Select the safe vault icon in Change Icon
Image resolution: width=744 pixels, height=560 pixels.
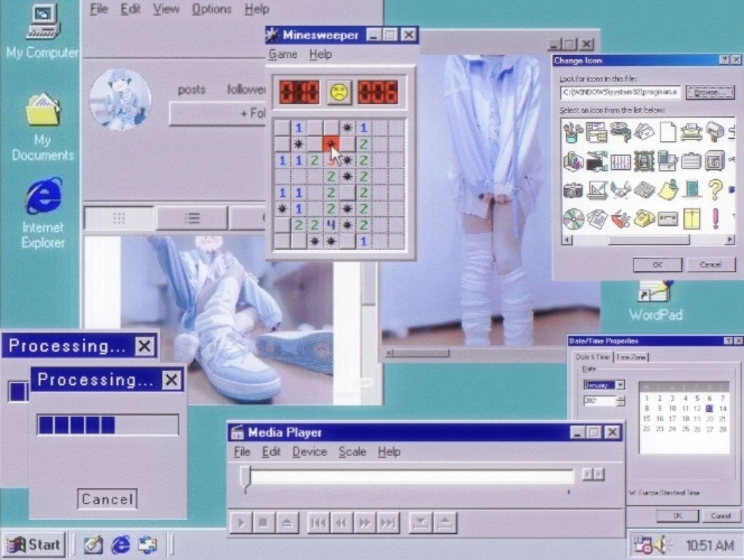click(715, 161)
